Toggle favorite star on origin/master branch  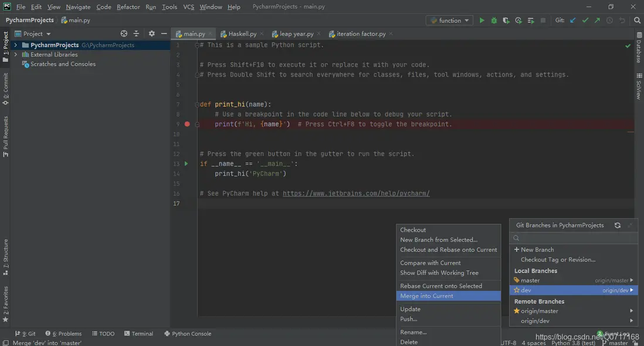pos(517,311)
